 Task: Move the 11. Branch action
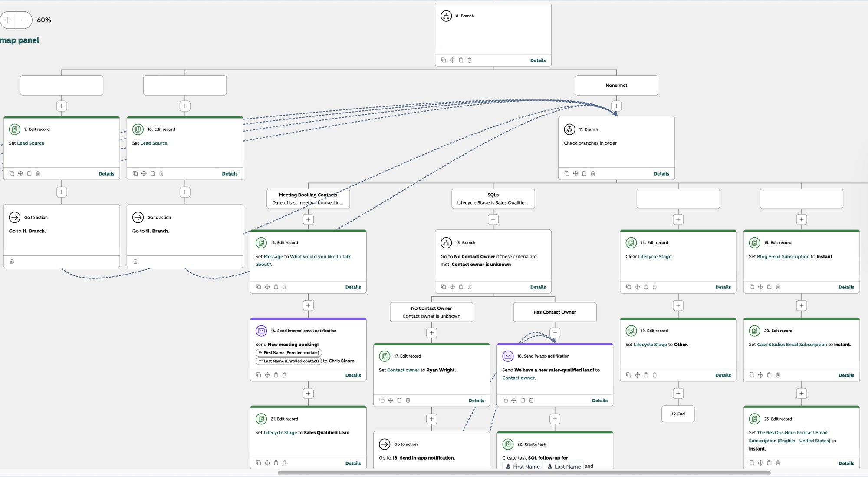[575, 173]
